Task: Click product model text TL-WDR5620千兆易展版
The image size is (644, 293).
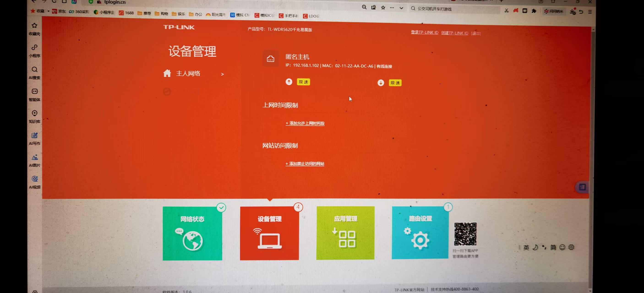Action: point(290,30)
